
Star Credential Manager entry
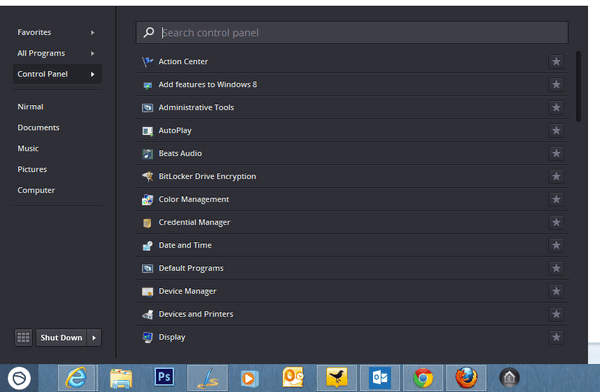click(x=556, y=222)
